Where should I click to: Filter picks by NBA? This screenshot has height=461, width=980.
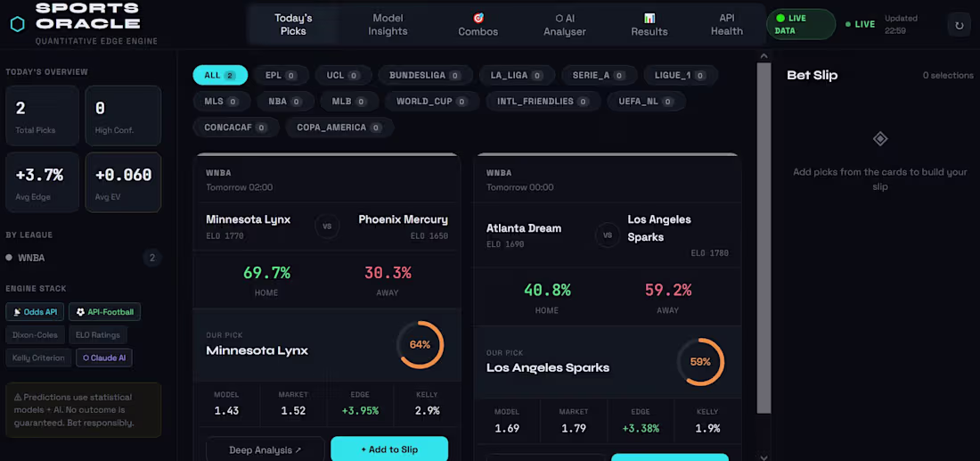point(286,102)
